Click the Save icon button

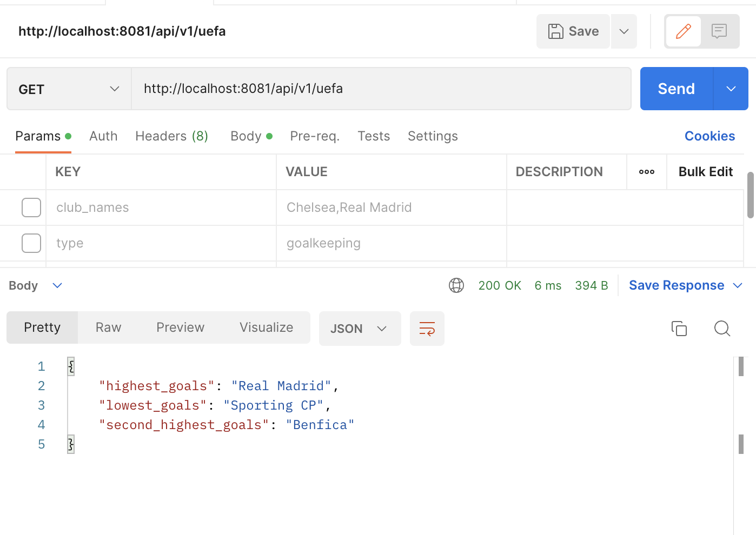pos(573,31)
